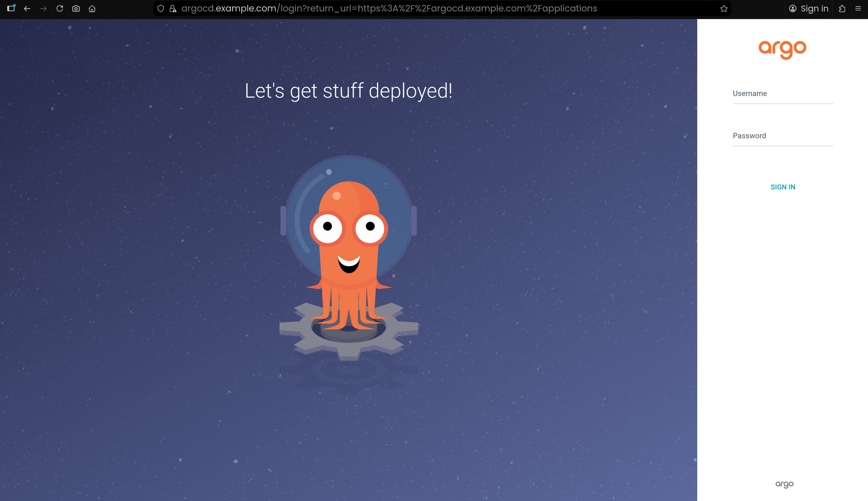The image size is (868, 501).
Task: Click the screenshot camera icon
Action: (76, 8)
